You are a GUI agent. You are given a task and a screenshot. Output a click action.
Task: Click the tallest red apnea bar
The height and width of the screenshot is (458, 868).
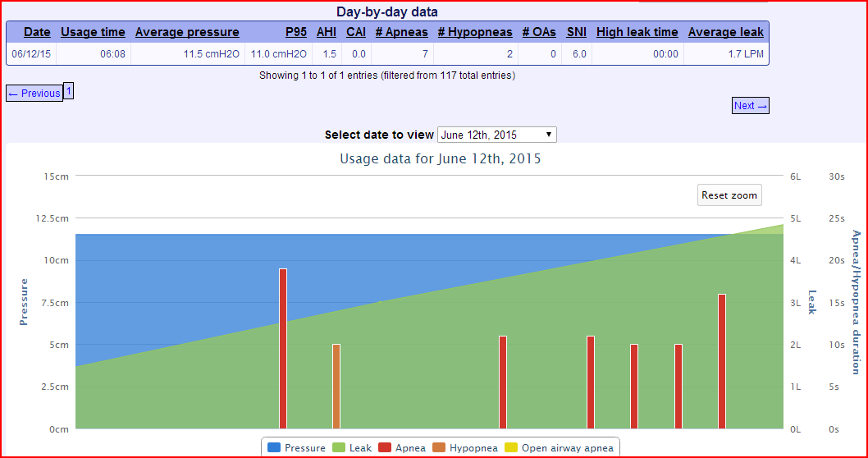(x=283, y=348)
